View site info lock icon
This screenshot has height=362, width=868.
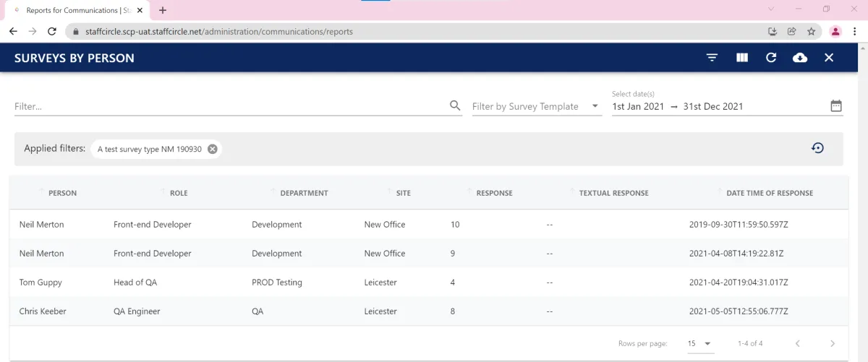76,32
